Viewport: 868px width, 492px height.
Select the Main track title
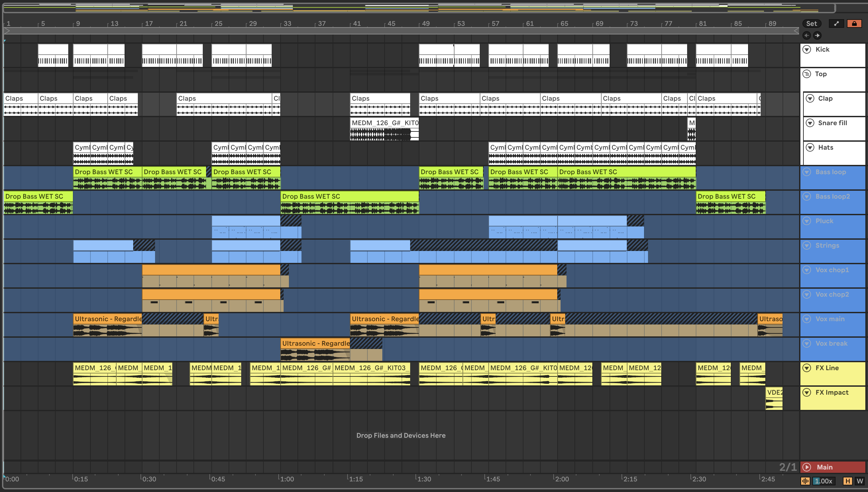coord(825,467)
